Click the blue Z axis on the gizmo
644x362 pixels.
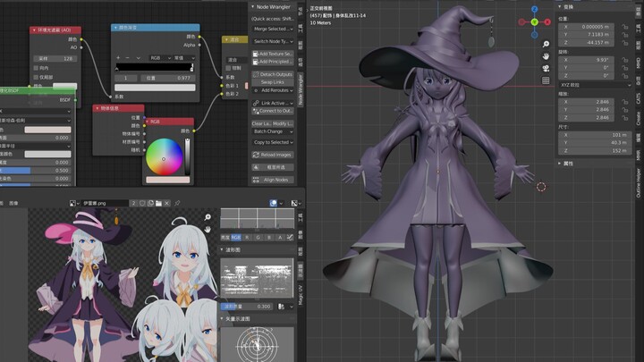pos(534,10)
